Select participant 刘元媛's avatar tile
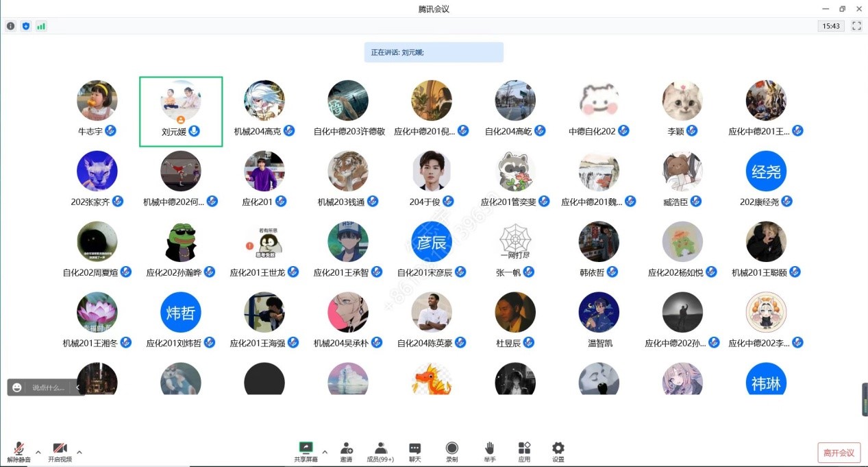Screen dimensions: 868x467 point(181,111)
